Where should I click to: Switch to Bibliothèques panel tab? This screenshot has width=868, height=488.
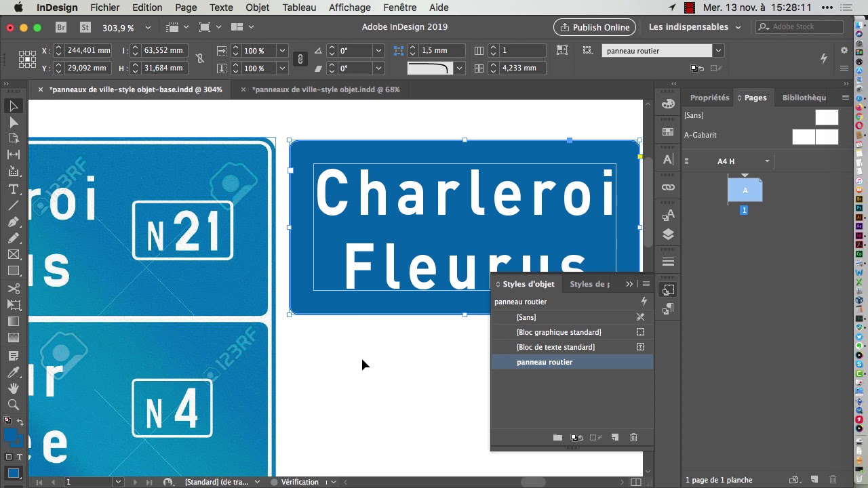(x=804, y=98)
